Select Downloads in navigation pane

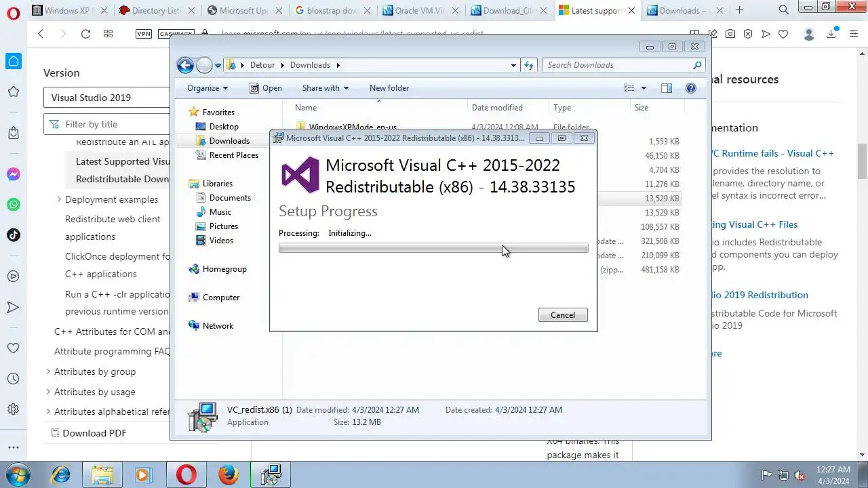point(222,141)
